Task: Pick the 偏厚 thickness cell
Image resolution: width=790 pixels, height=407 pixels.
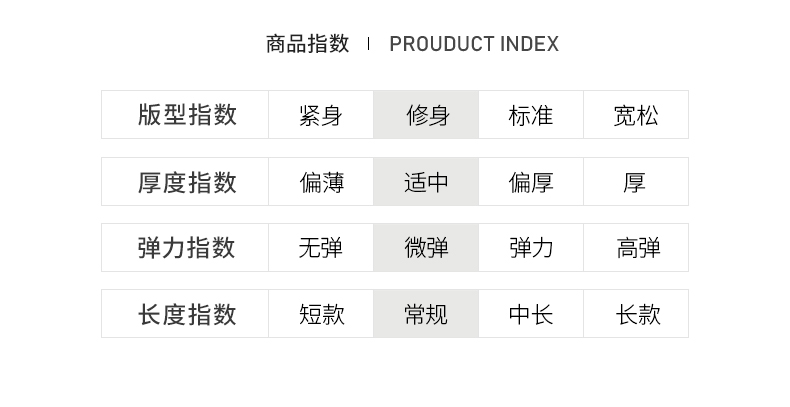Action: point(531,182)
